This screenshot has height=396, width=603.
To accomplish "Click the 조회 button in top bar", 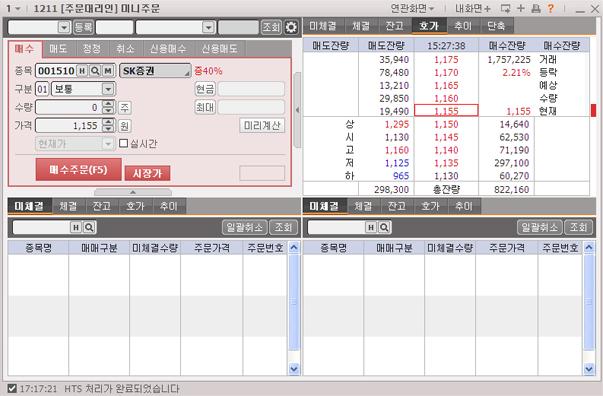I will pos(272,27).
